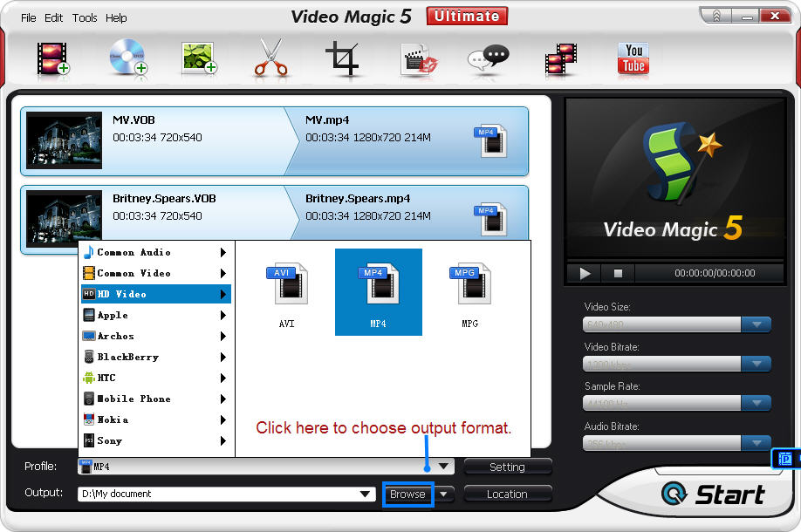The height and width of the screenshot is (532, 801).
Task: Click the preview time counter 00:00:00/00:00:00
Action: pyautogui.click(x=715, y=273)
